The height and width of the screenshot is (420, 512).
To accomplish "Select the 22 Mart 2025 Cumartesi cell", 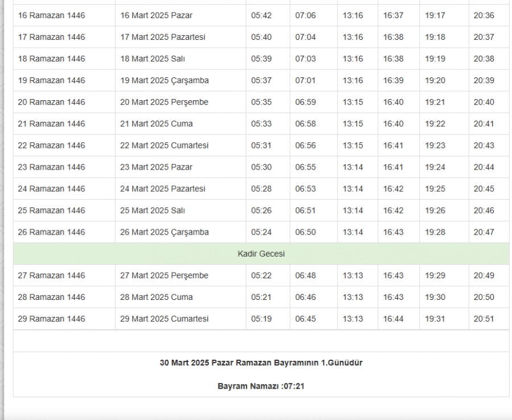I will click(164, 145).
